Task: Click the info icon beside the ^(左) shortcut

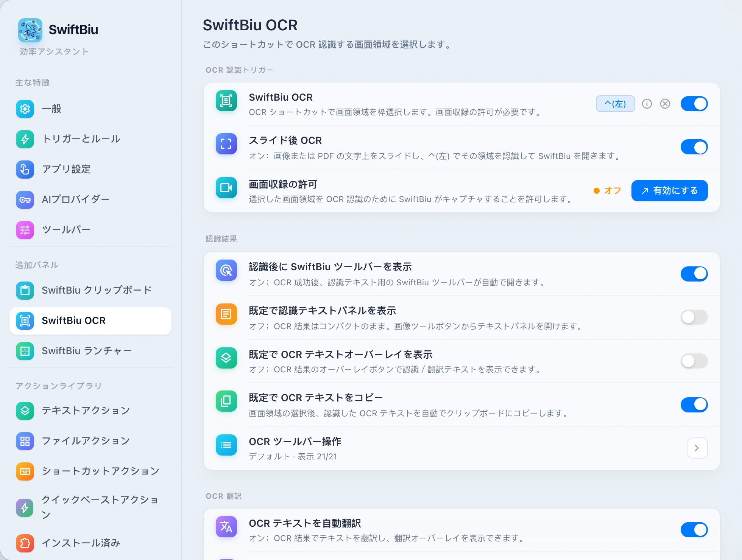Action: tap(647, 104)
